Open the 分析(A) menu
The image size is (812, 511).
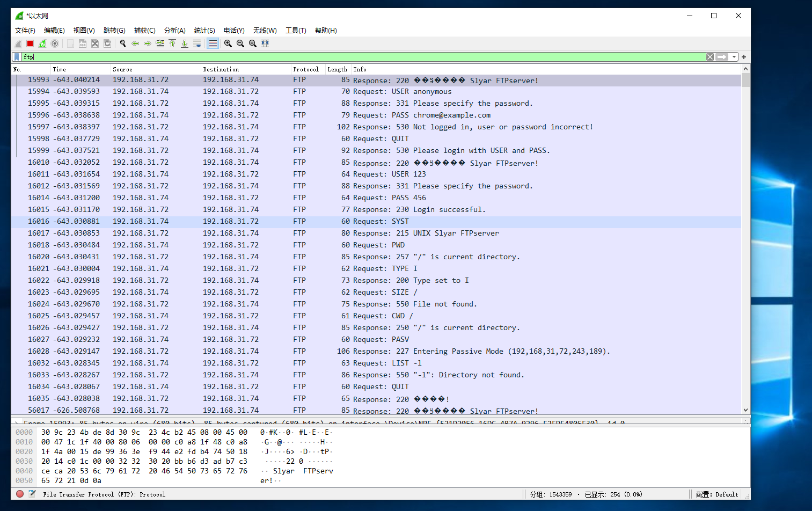point(175,31)
